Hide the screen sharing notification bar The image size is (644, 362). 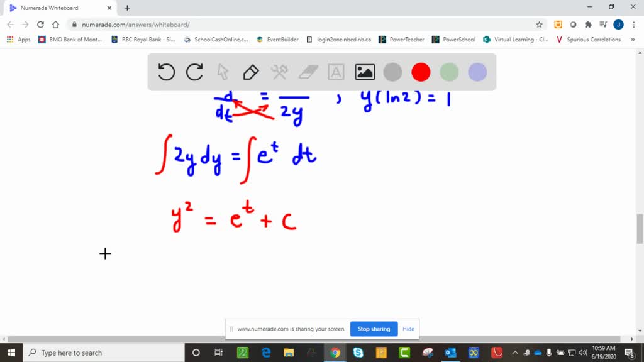coord(408,329)
